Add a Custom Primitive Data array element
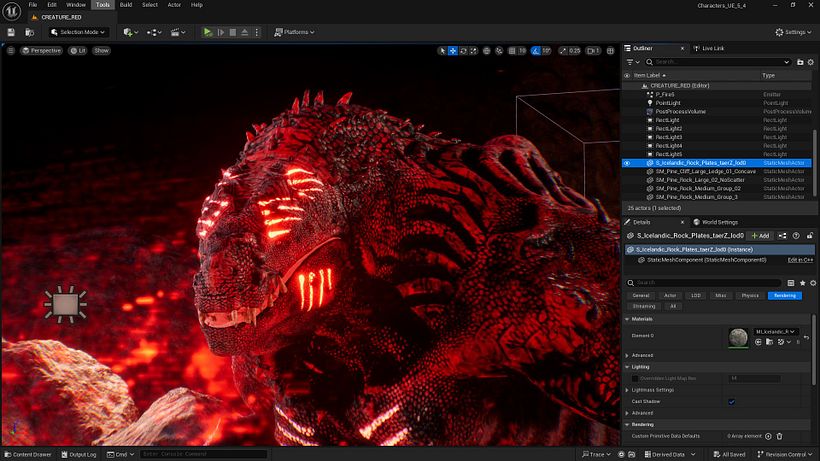This screenshot has width=820, height=461. [x=768, y=436]
